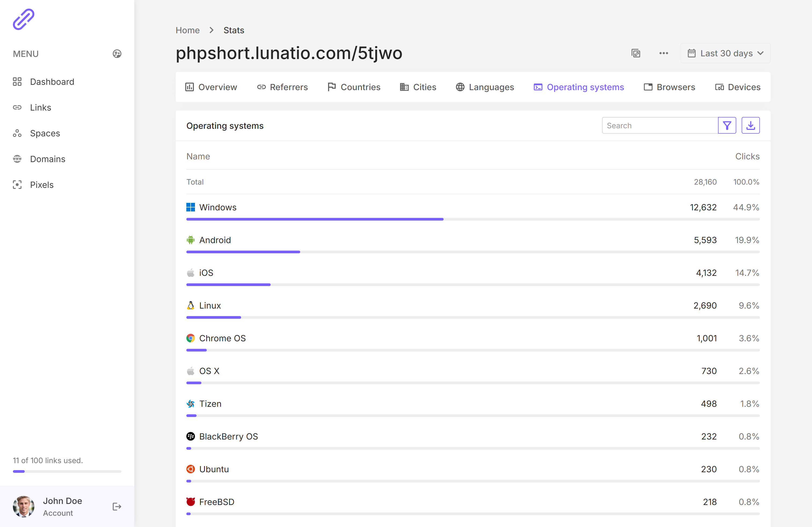Expand the Last 30 days date range

pos(725,53)
